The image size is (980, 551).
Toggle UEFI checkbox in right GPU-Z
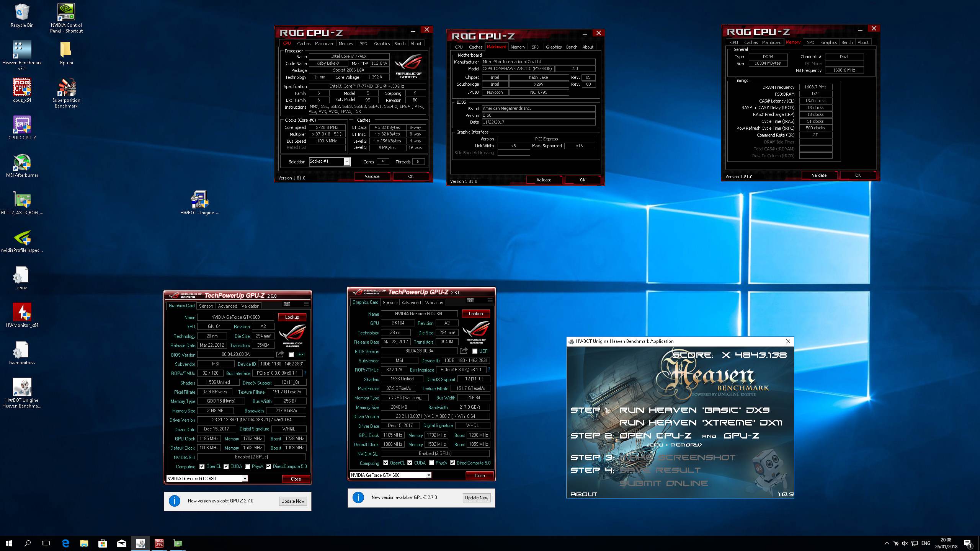click(475, 351)
